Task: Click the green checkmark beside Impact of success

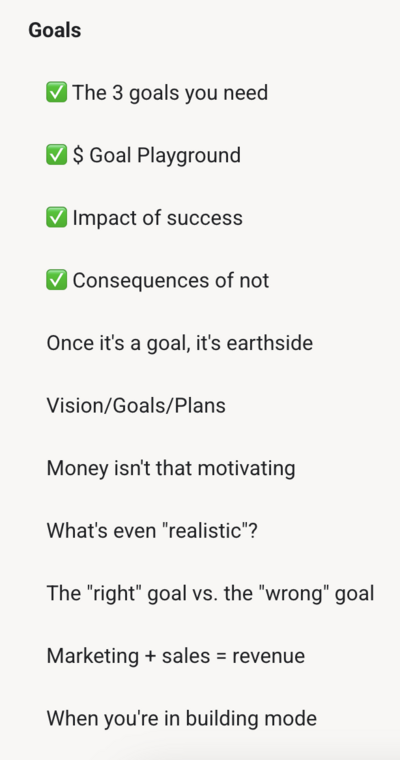Action: (56, 218)
